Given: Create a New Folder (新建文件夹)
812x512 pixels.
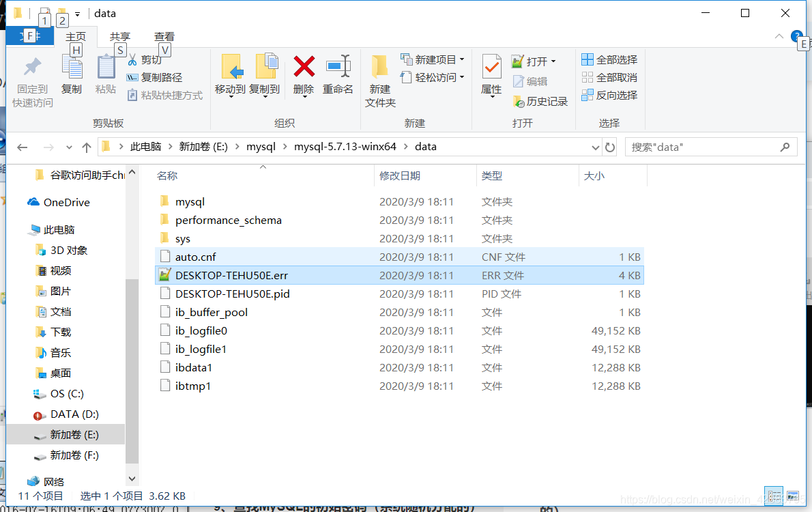Looking at the screenshot, I should [380, 81].
